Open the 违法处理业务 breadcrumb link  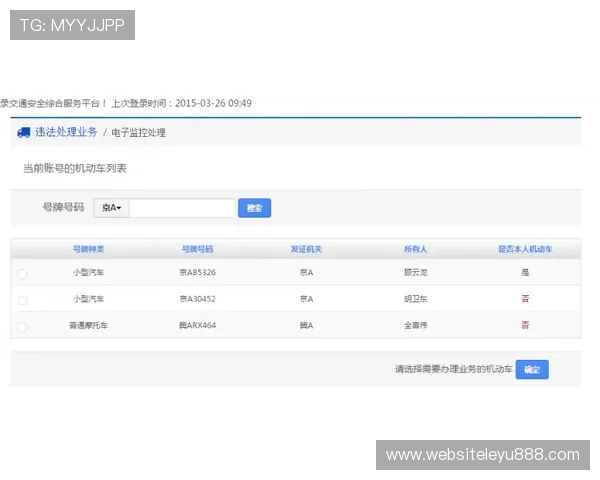pos(66,132)
